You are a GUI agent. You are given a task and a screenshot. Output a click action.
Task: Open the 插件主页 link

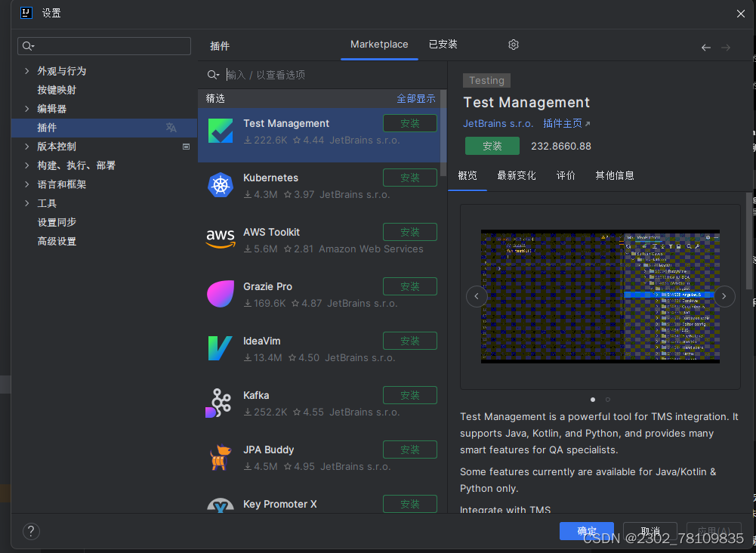(566, 123)
